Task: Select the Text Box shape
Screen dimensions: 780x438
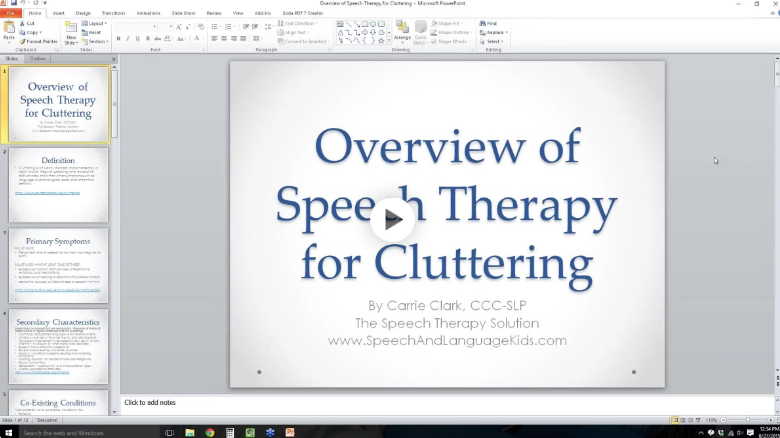Action: [x=340, y=24]
